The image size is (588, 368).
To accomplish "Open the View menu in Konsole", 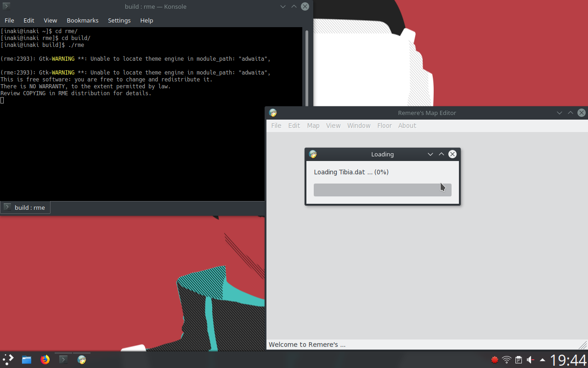I will point(51,20).
